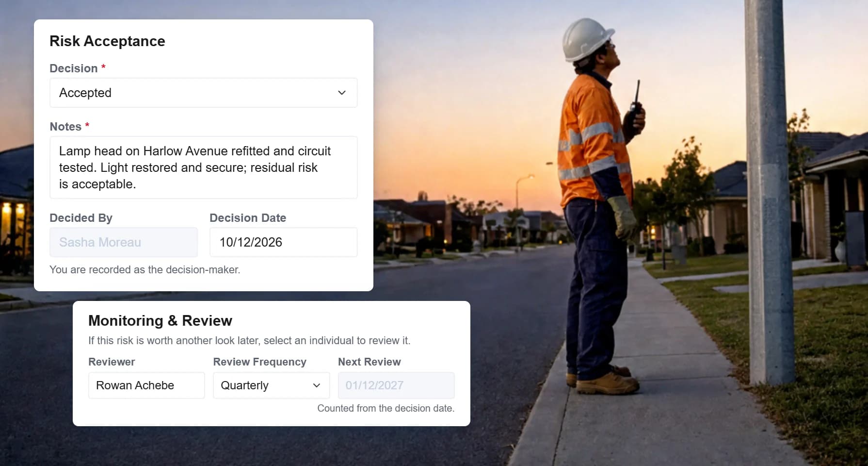Click the text 'You are recorded as the decision-maker.'
The width and height of the screenshot is (868, 466).
(x=145, y=269)
